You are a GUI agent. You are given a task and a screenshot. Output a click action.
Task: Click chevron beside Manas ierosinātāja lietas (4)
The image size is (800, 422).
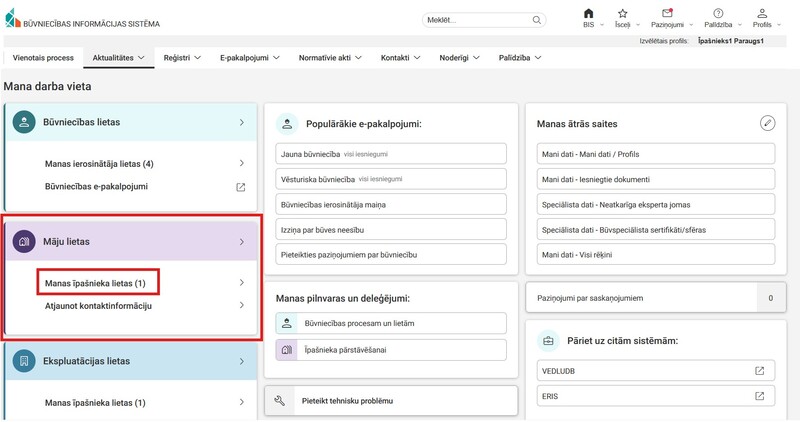[x=242, y=163]
